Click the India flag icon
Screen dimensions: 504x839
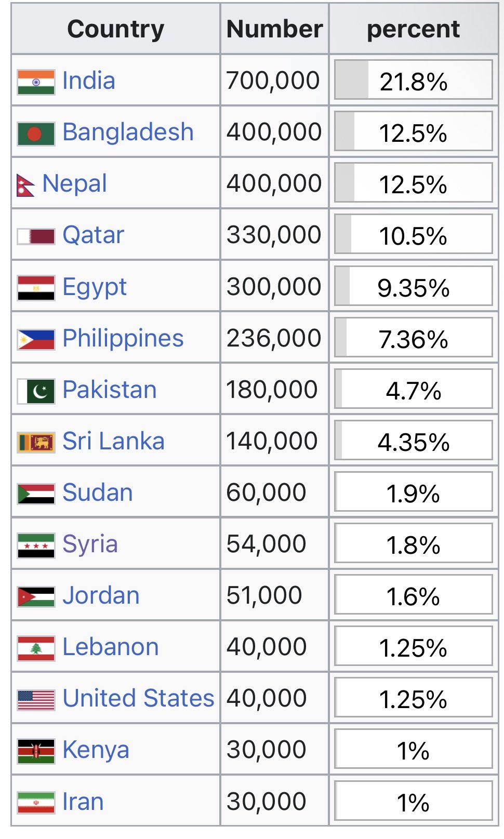36,82
